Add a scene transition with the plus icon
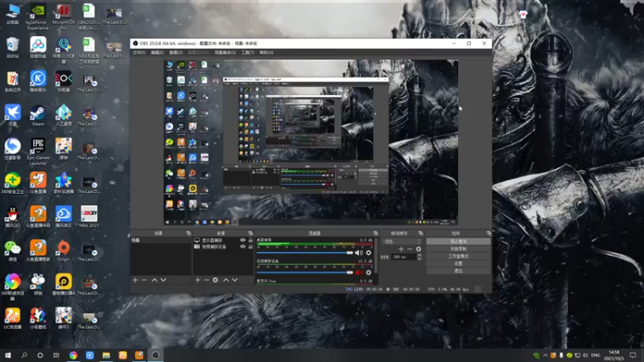The height and width of the screenshot is (362, 644). pyautogui.click(x=401, y=249)
